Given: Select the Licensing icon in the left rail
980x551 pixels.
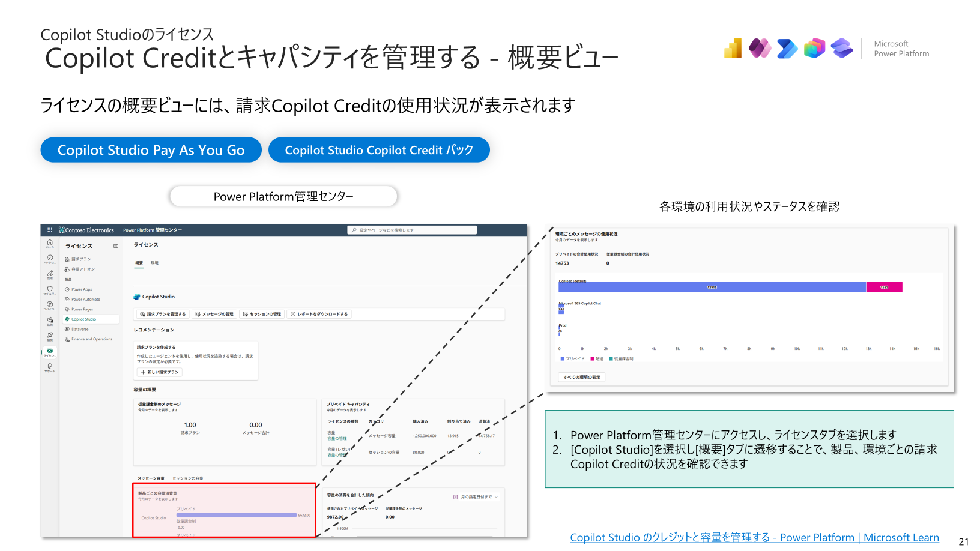Looking at the screenshot, I should tap(50, 352).
